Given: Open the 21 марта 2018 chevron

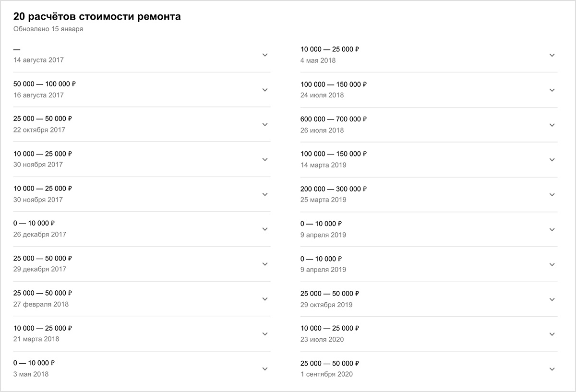Looking at the screenshot, I should click(x=265, y=334).
